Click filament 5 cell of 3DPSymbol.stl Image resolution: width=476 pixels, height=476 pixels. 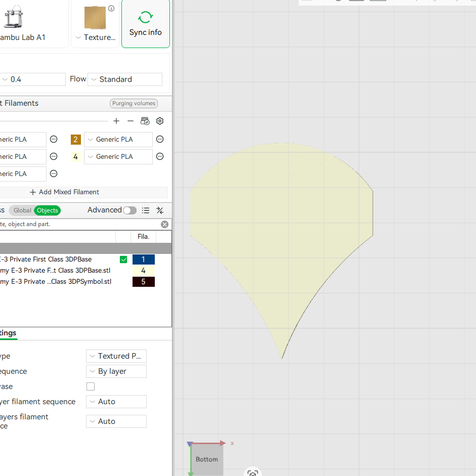click(144, 282)
